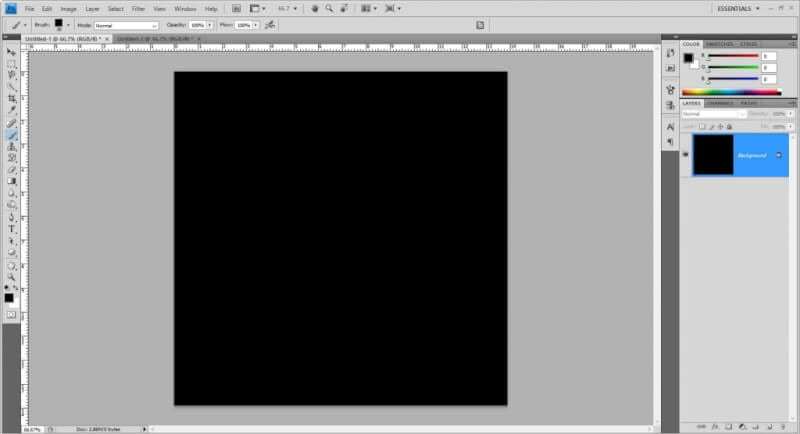Click the add layer style fx button
This screenshot has height=434, width=800.
[x=715, y=427]
